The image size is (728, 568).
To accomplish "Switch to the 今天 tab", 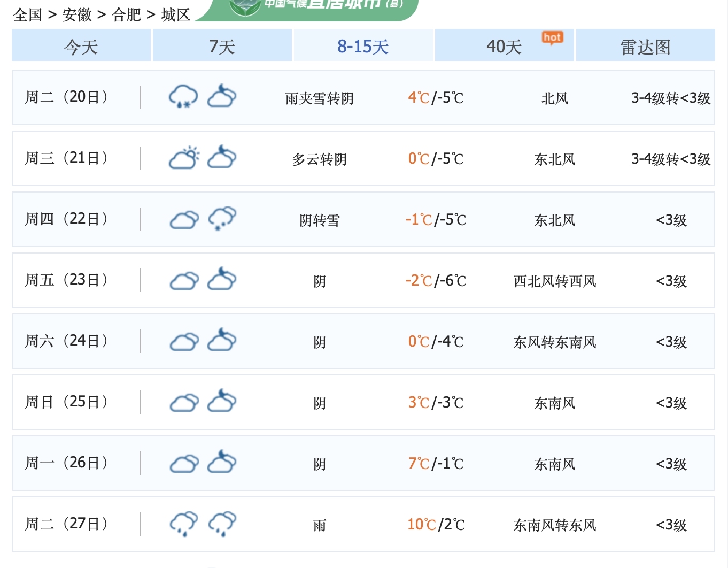I will (x=81, y=46).
